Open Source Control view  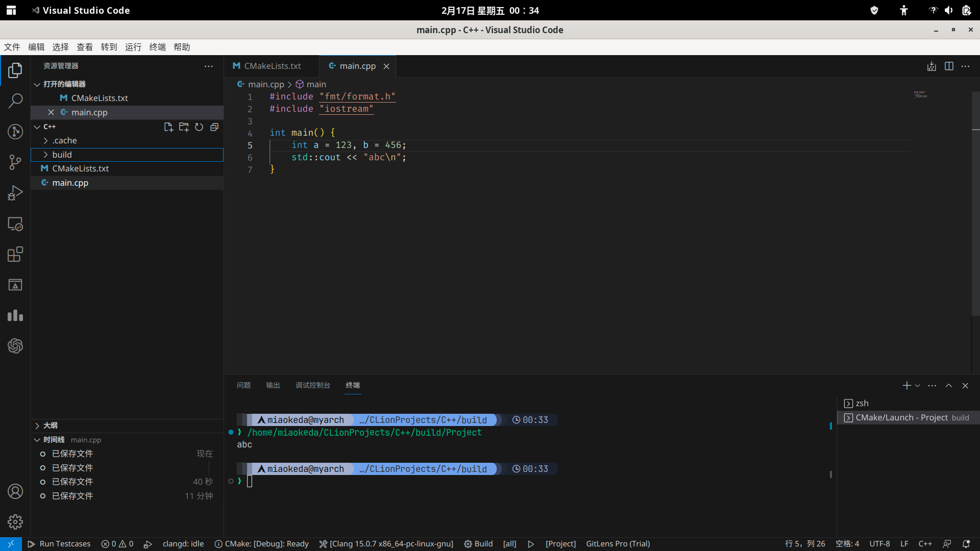15,162
